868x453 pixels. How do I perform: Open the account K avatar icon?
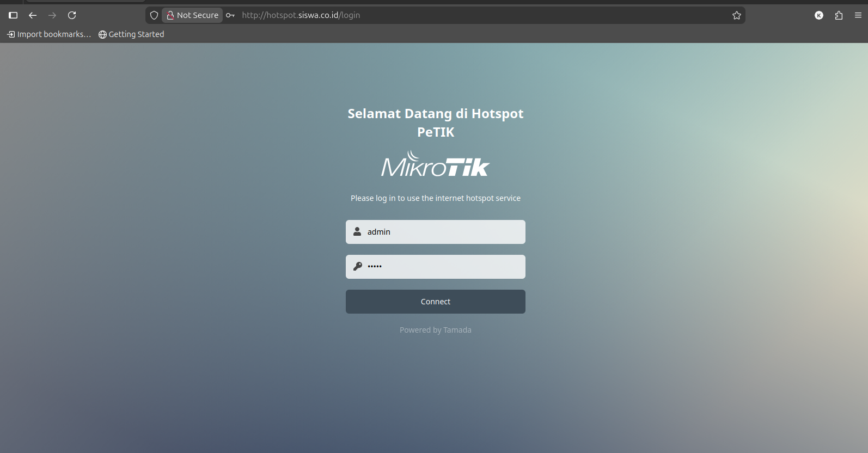coord(819,15)
